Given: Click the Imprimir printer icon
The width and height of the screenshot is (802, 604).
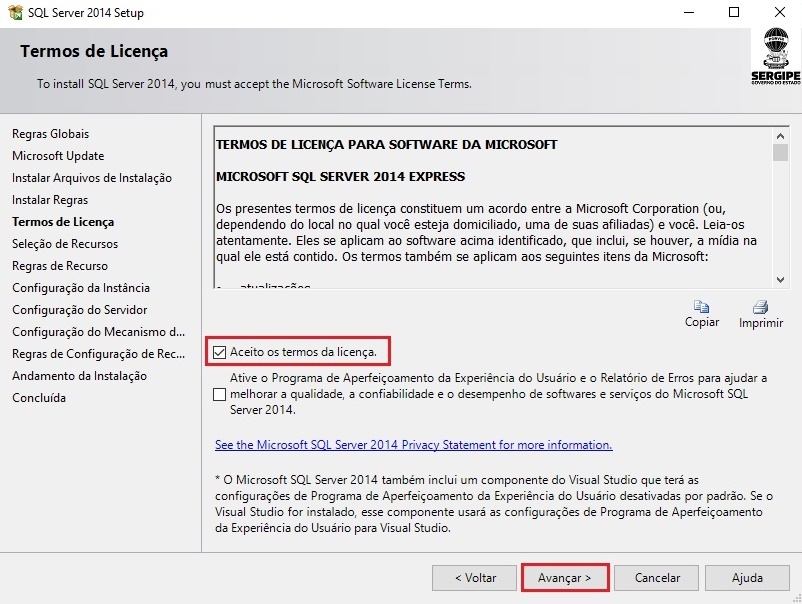Looking at the screenshot, I should tap(760, 307).
